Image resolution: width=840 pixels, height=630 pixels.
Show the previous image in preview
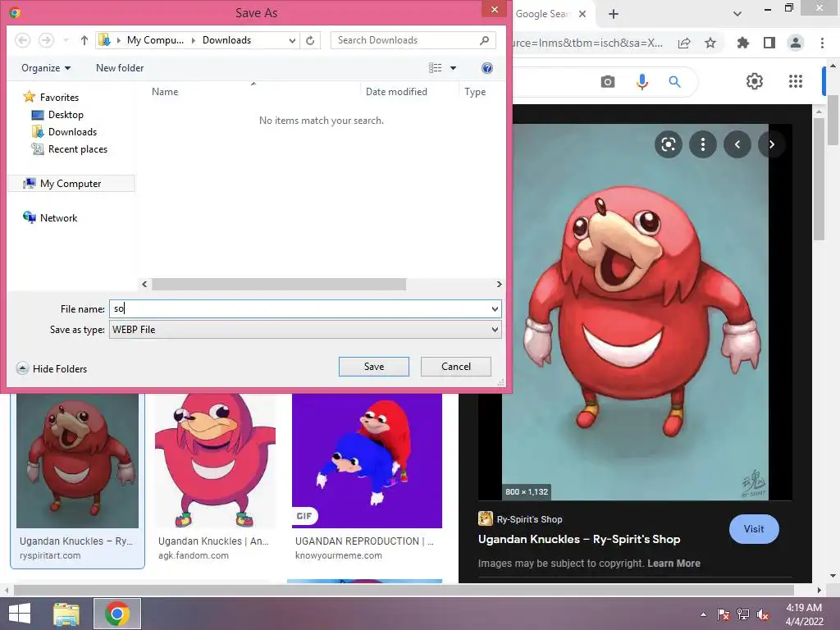737,144
